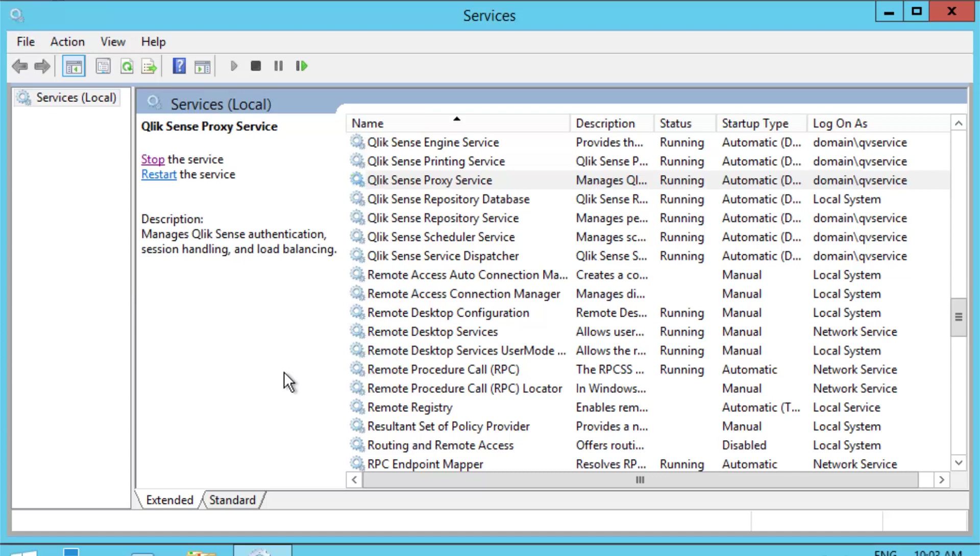
Task: Select Qlik Sense Repository Service row
Action: click(x=648, y=218)
